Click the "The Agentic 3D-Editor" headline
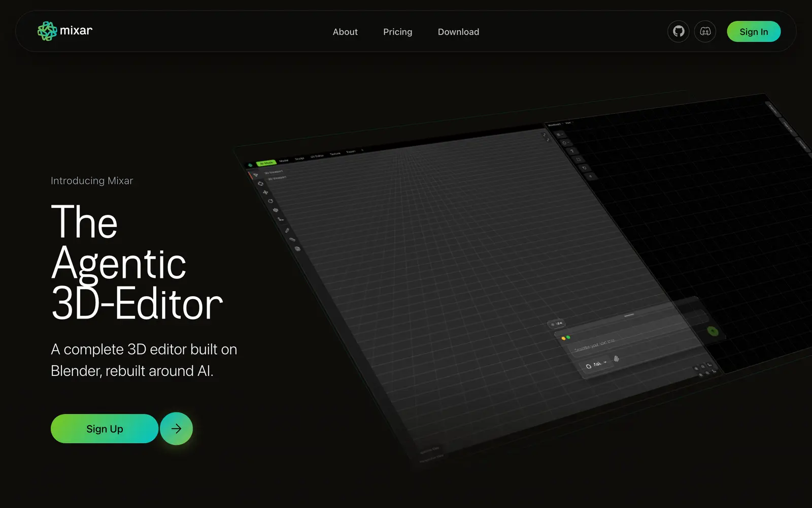This screenshot has height=508, width=812. pos(137,263)
